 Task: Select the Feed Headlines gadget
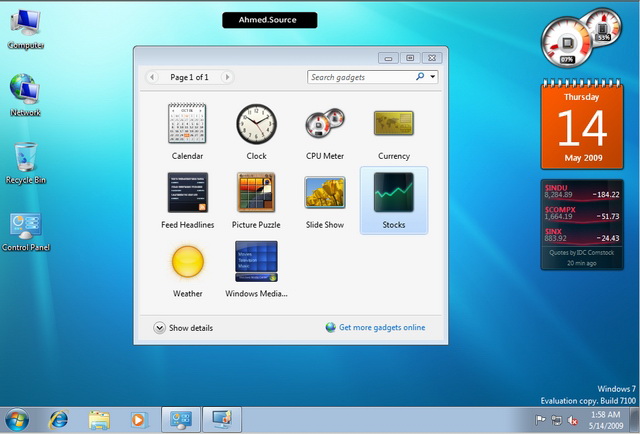point(187,200)
